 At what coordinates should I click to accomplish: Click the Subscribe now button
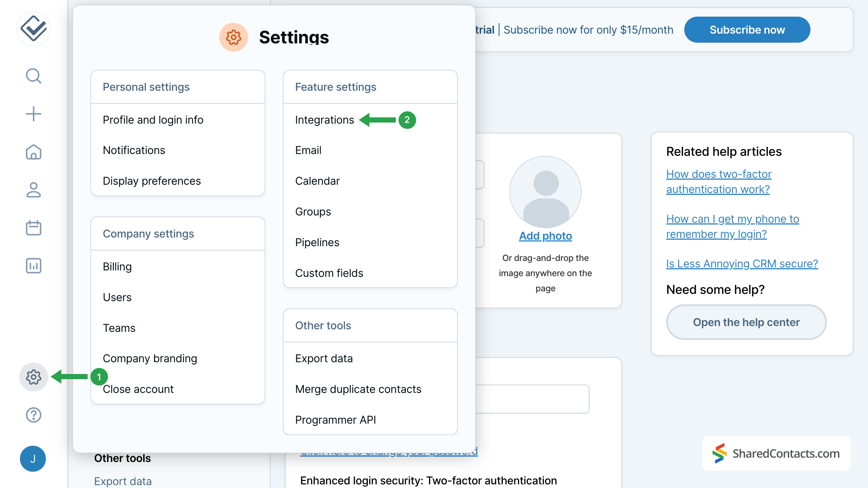[747, 30]
